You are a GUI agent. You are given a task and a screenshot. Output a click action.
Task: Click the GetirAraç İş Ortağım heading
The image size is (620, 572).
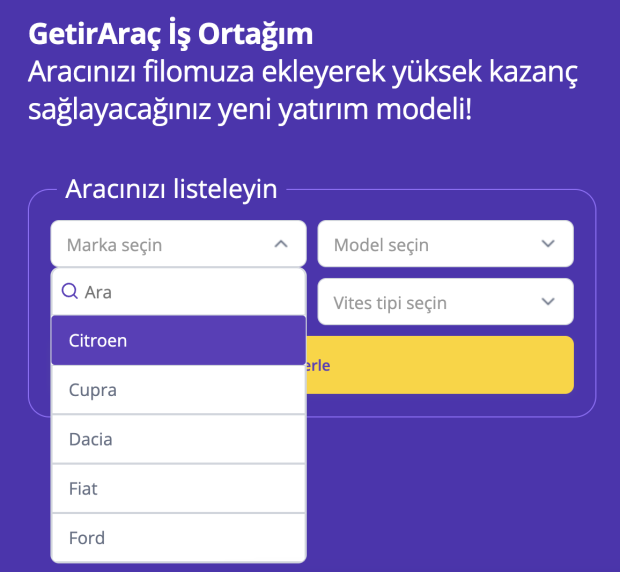coord(170,34)
